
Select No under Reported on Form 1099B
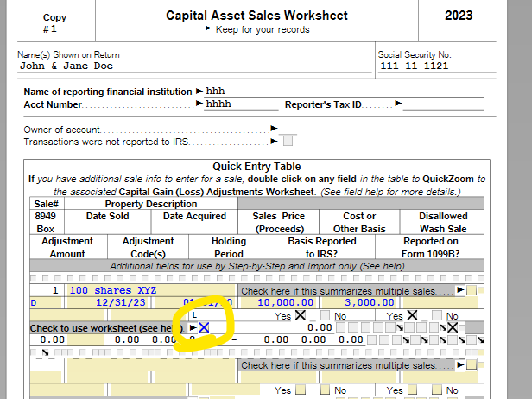pos(437,315)
